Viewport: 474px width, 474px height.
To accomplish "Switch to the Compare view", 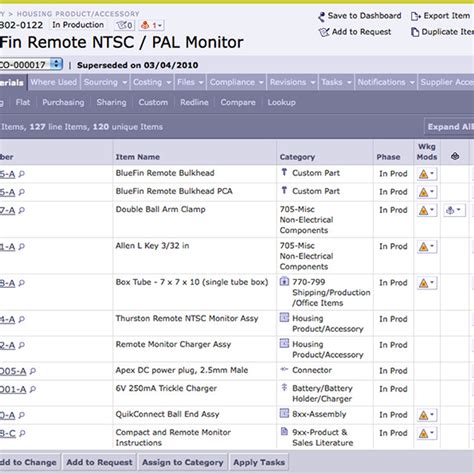I will click(238, 102).
